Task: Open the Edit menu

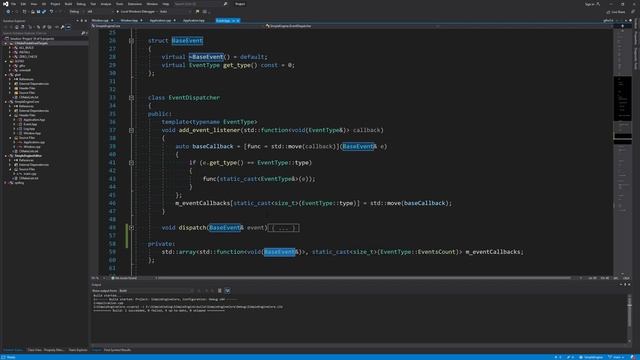Action: coord(23,4)
